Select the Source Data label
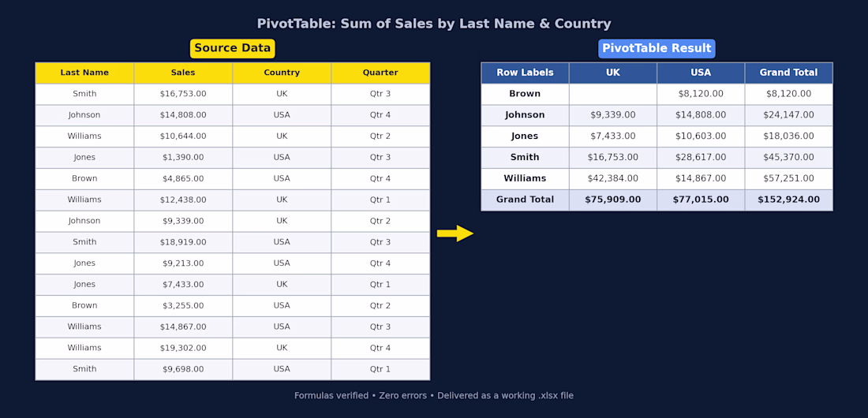The image size is (868, 418). click(233, 48)
